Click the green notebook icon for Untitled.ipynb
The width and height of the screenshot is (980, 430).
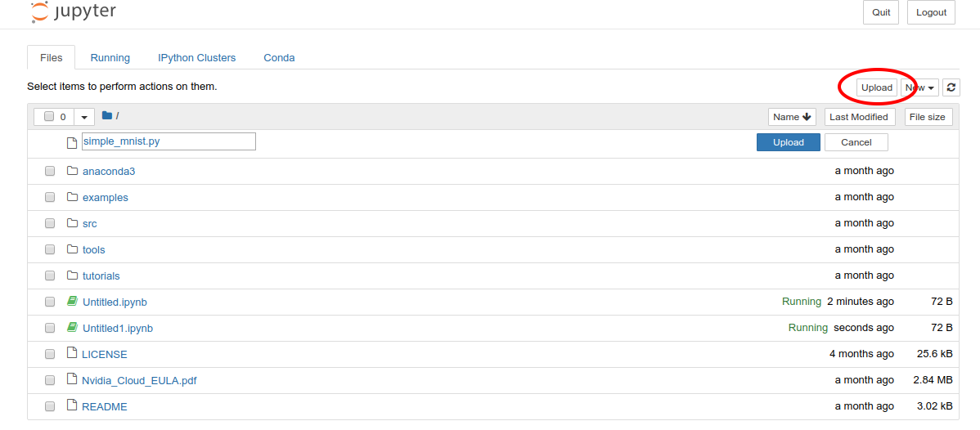pos(72,302)
